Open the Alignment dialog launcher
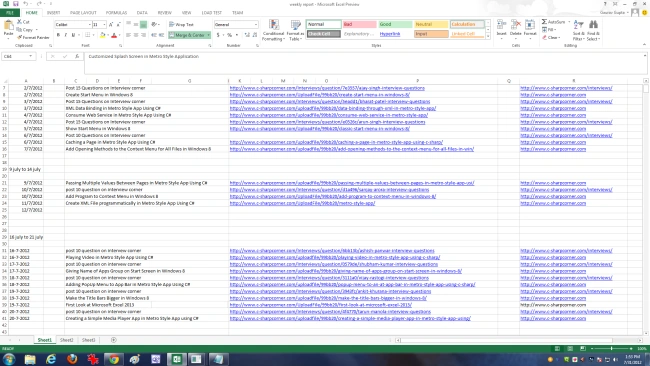The image size is (650, 366). [x=210, y=46]
